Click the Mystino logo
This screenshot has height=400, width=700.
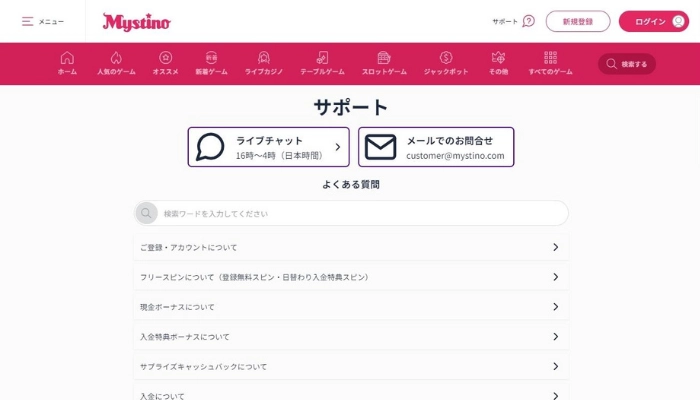point(136,21)
